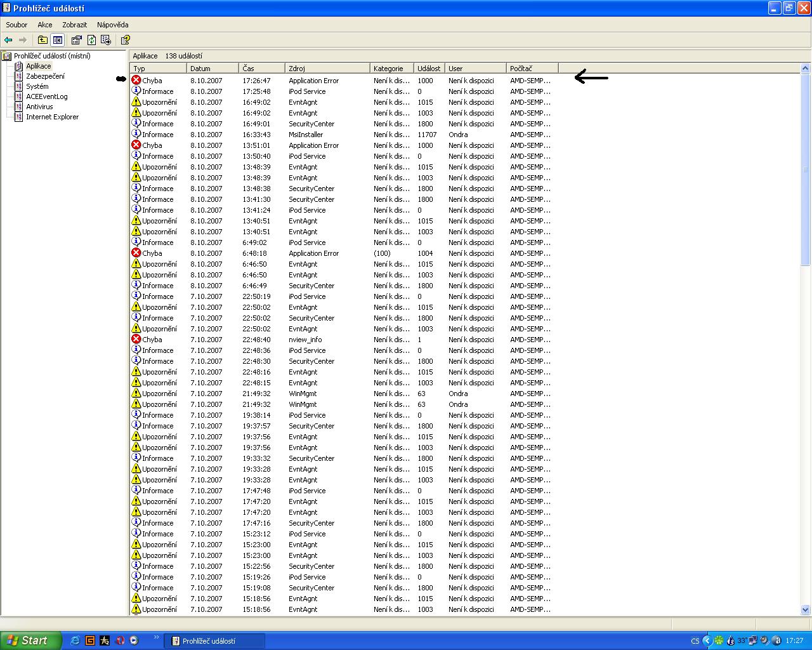
Task: Select the Internet Explorer log in the tree
Action: point(53,117)
